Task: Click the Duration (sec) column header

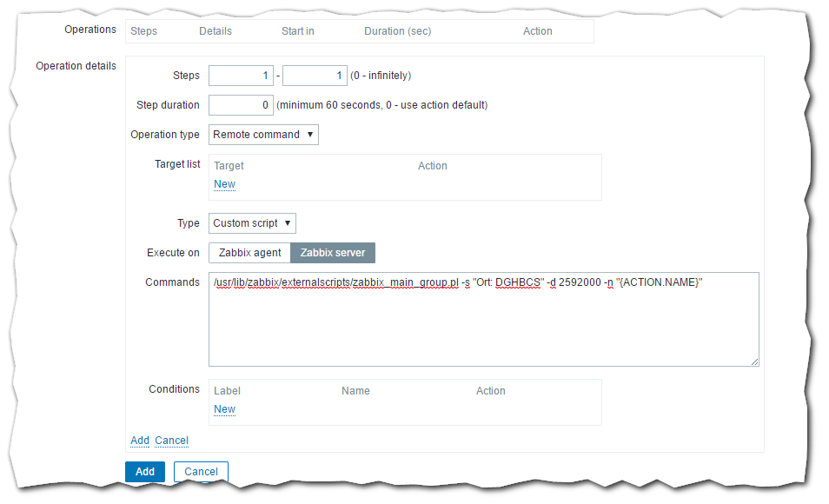Action: coord(397,31)
